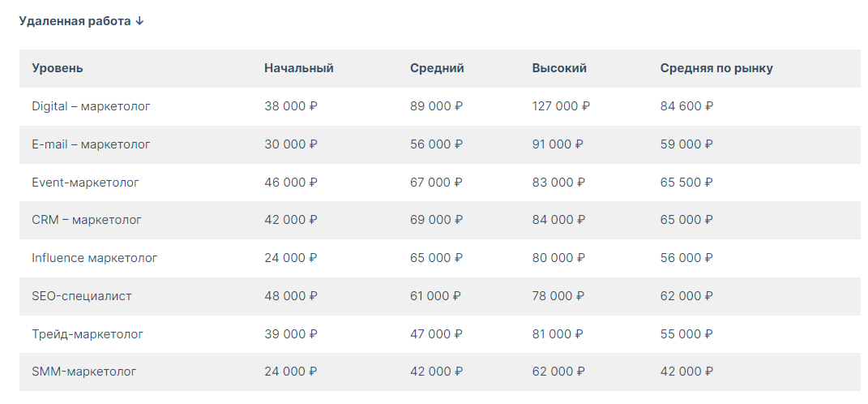Select the Digital – маркетолог row label

click(x=91, y=105)
